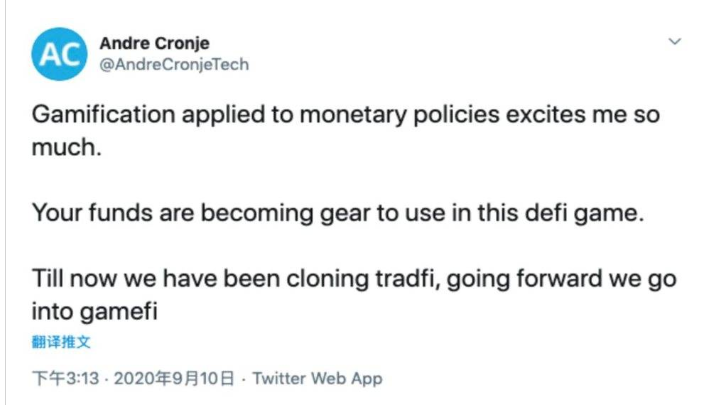The image size is (725, 405).
Task: Open the AC profile avatar
Action: coord(59,54)
